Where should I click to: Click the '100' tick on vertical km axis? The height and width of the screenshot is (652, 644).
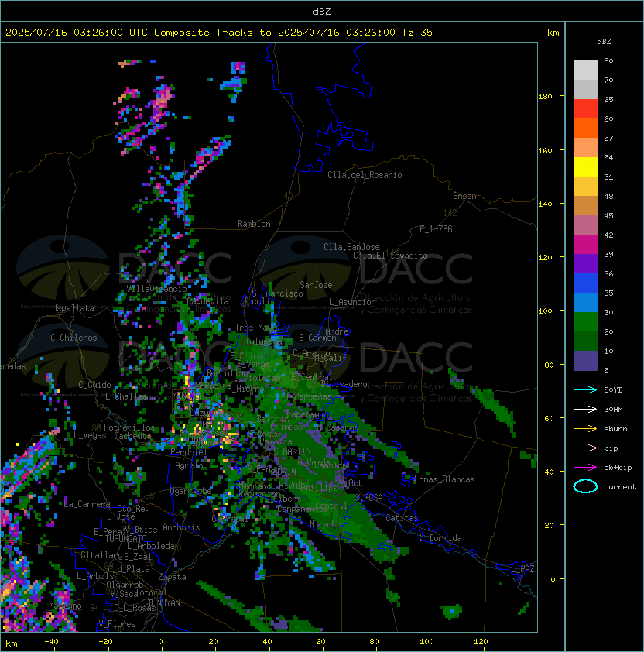[545, 311]
